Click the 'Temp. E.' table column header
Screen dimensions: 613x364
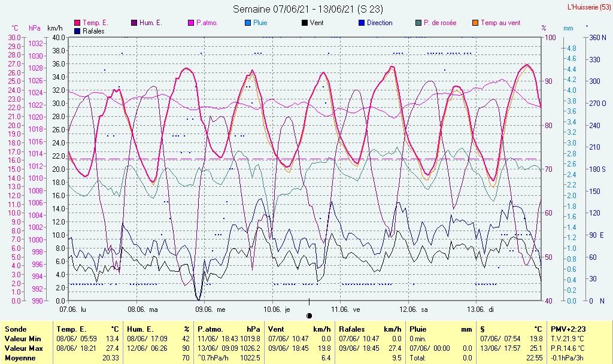[72, 329]
